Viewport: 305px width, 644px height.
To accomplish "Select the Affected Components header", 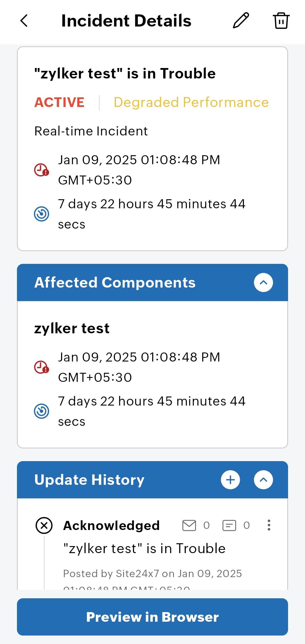I will pyautogui.click(x=115, y=282).
